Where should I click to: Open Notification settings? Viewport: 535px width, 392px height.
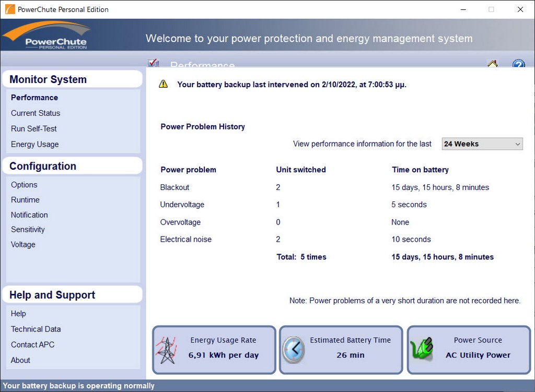[x=29, y=215]
